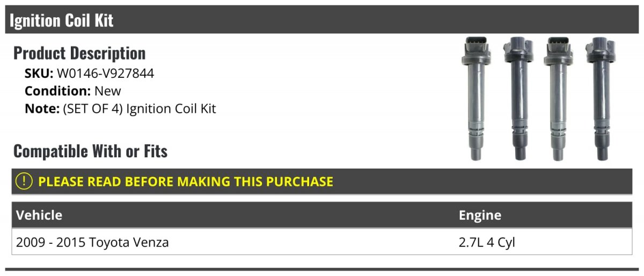Click the bold SKU label

[39, 74]
